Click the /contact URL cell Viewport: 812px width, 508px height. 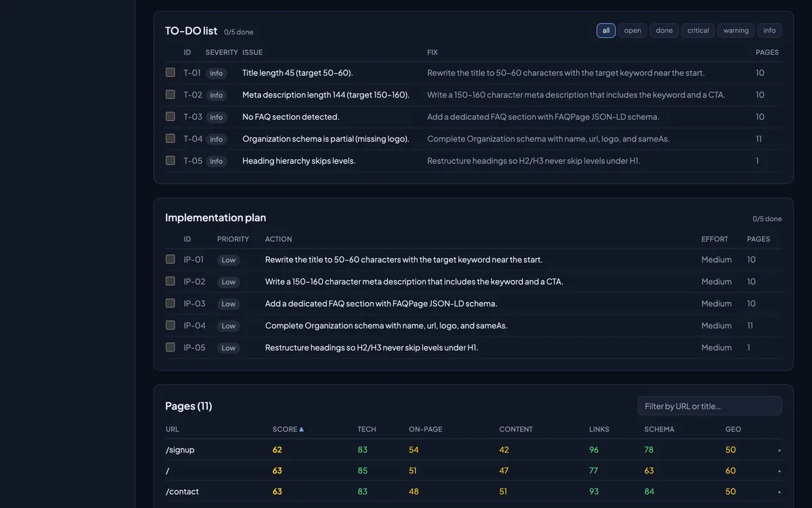(182, 492)
